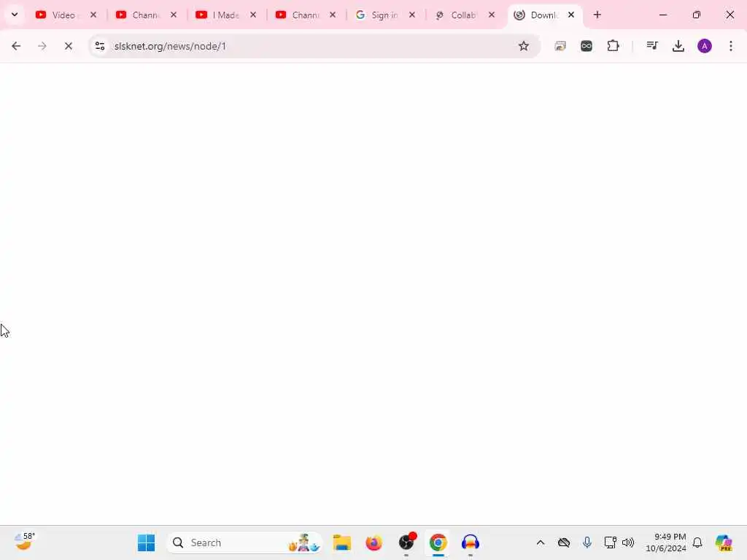The image size is (747, 560).
Task: Open the volume speaker control
Action: click(x=628, y=542)
